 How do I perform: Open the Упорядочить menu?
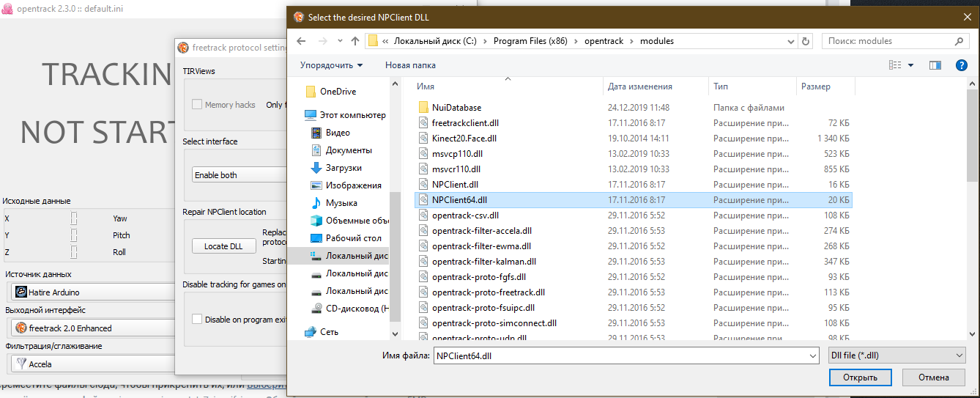(x=331, y=65)
